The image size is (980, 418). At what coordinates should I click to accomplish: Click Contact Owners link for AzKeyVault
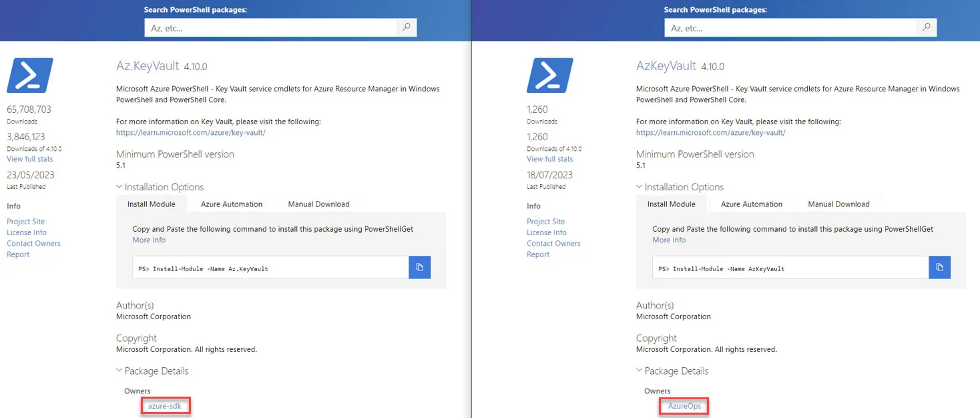[554, 244]
